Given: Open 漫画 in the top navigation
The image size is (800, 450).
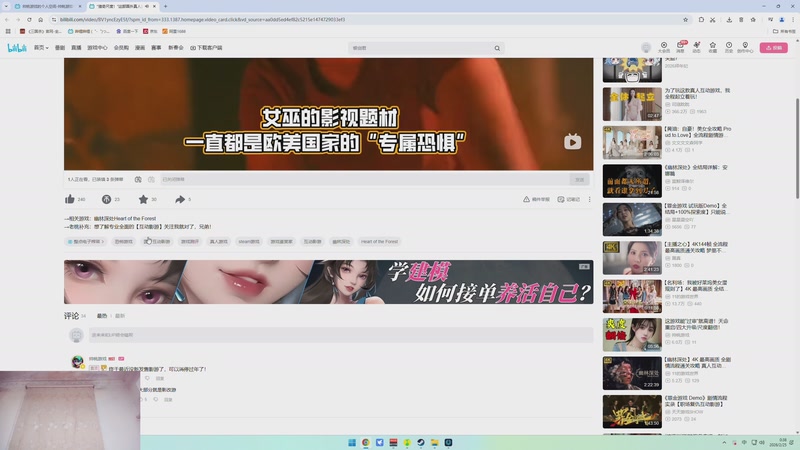Looking at the screenshot, I should point(140,48).
